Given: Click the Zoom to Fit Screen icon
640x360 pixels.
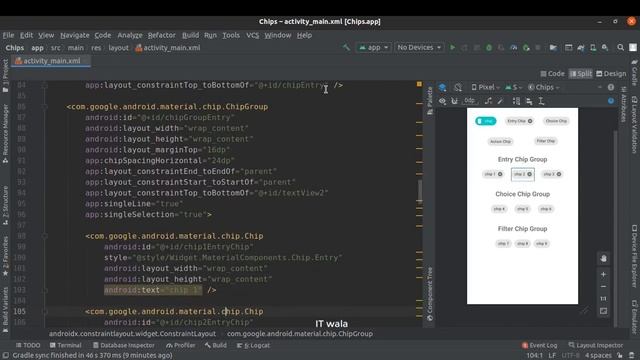Looking at the screenshot, I should [x=603, y=311].
